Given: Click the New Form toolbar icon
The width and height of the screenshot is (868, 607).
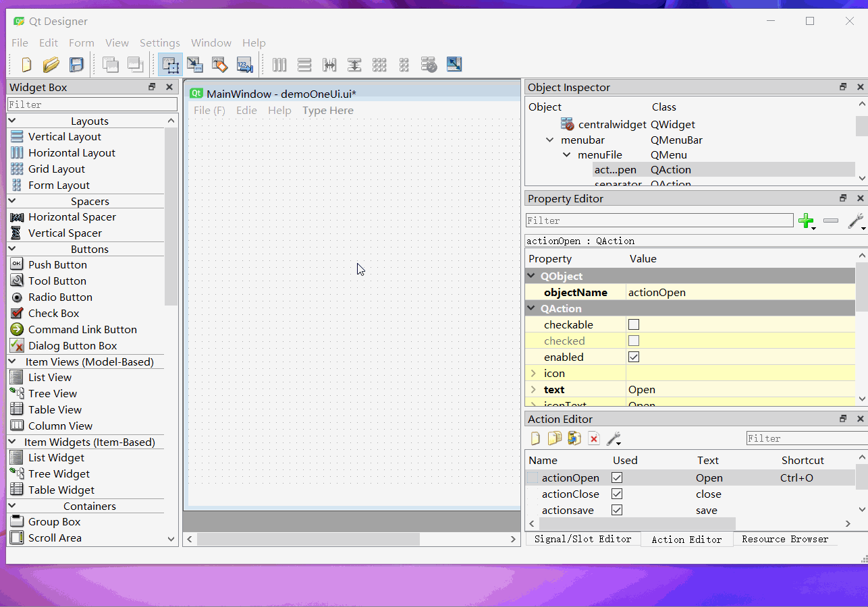Looking at the screenshot, I should (x=26, y=65).
